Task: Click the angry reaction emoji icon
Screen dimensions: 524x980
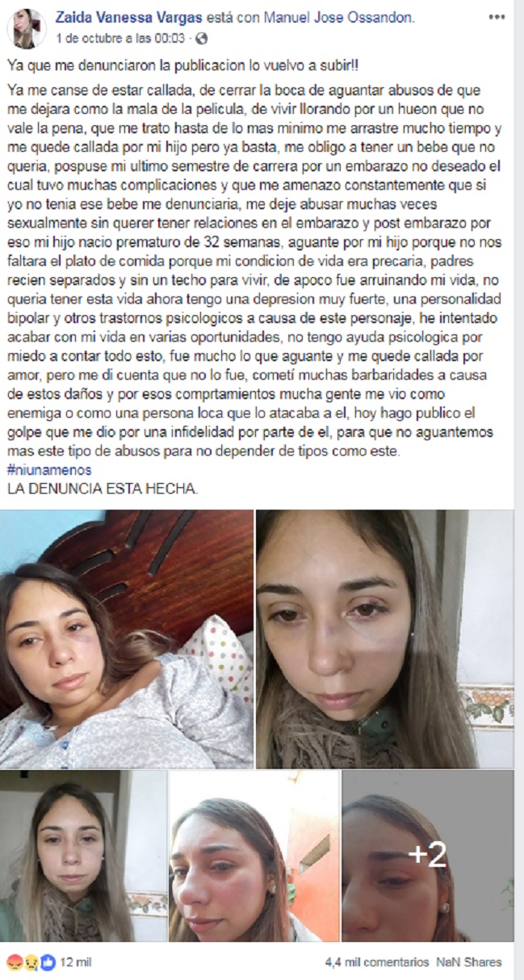Action: (x=14, y=961)
